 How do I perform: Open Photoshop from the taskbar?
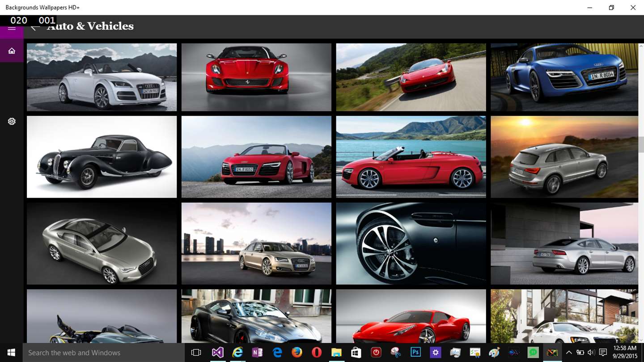415,353
